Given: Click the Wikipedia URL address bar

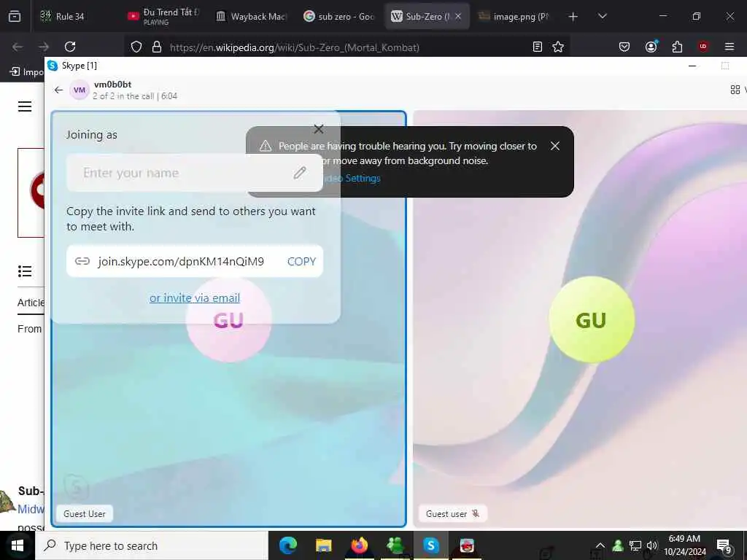Looking at the screenshot, I should pyautogui.click(x=295, y=47).
